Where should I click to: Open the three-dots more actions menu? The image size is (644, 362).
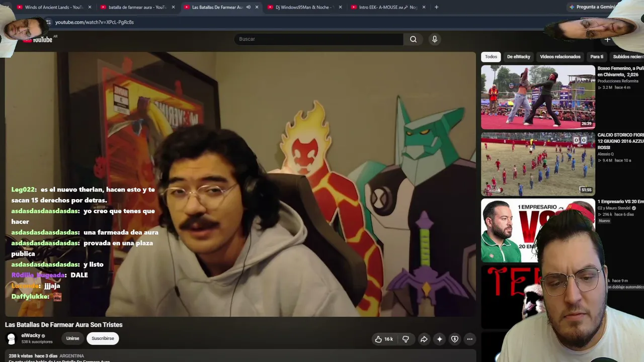click(470, 339)
